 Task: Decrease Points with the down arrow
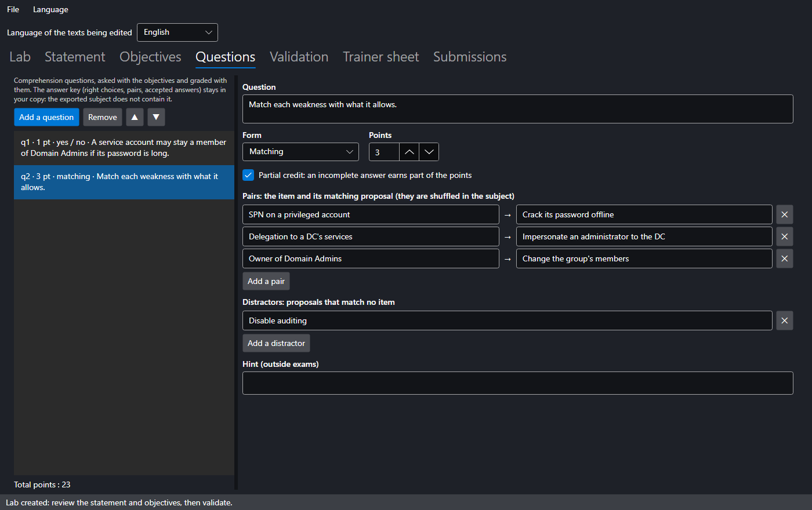point(429,152)
